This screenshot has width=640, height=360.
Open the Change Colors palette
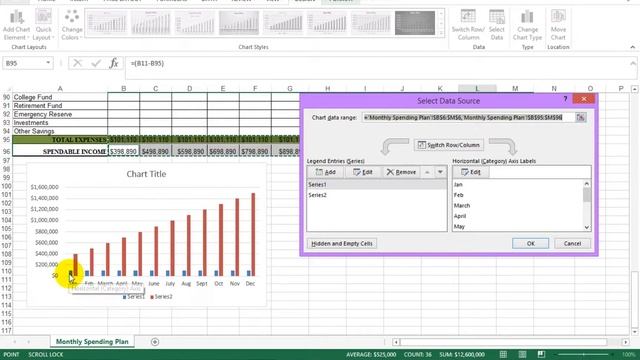click(x=72, y=25)
